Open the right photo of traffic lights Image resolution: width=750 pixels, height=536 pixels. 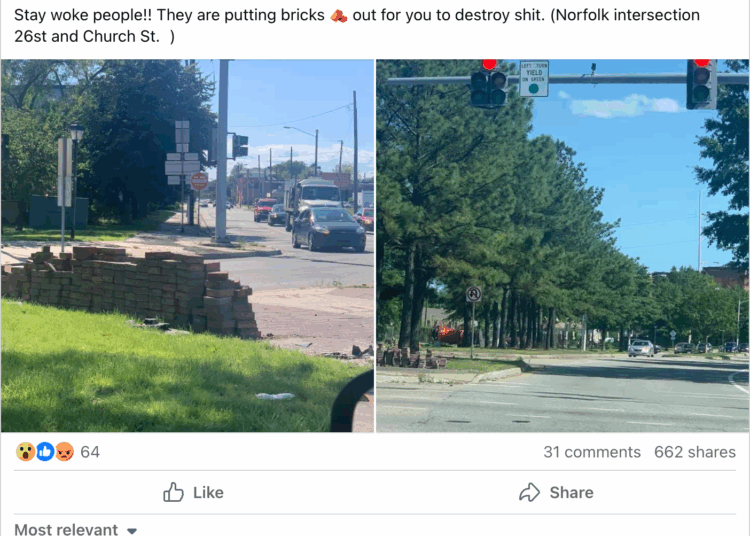pos(562,245)
